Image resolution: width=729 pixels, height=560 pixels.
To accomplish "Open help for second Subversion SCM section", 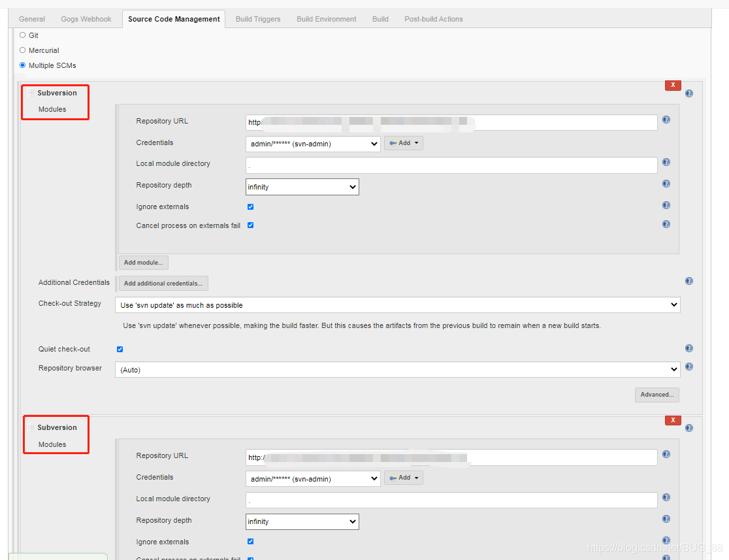I will (x=689, y=428).
